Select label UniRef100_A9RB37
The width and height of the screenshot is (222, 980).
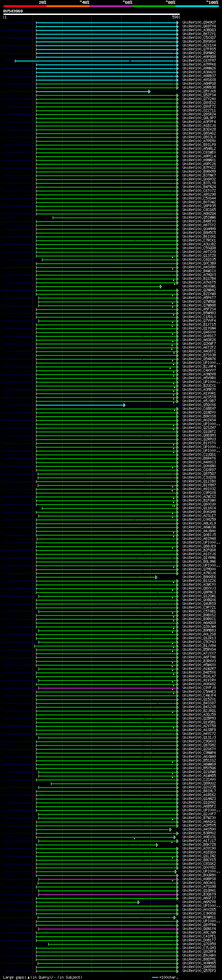tap(199, 76)
